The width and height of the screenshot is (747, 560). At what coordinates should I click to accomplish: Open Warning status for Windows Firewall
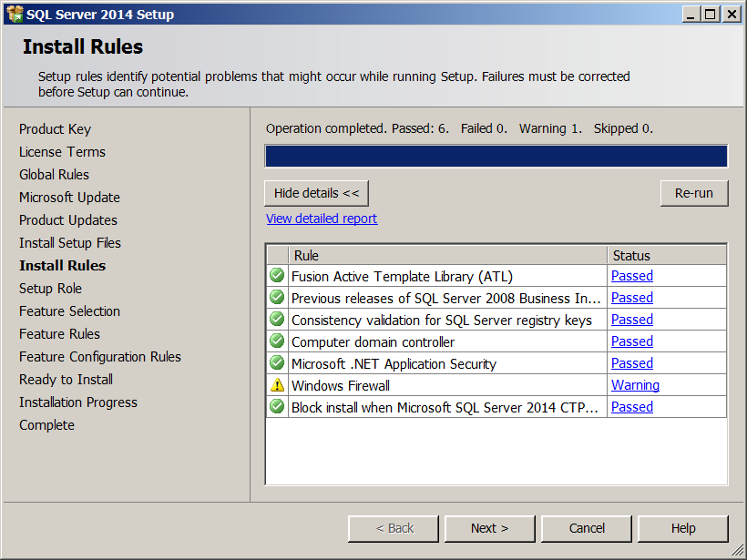[x=635, y=385]
